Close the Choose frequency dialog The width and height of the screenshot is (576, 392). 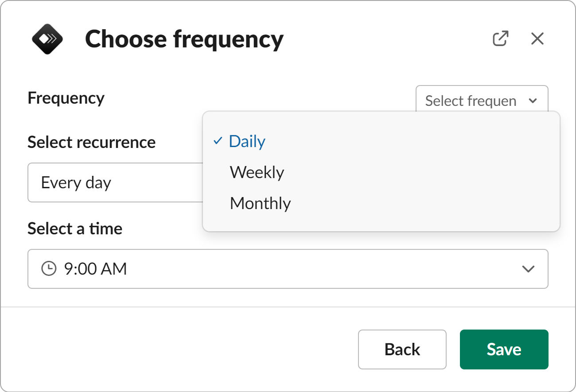537,39
